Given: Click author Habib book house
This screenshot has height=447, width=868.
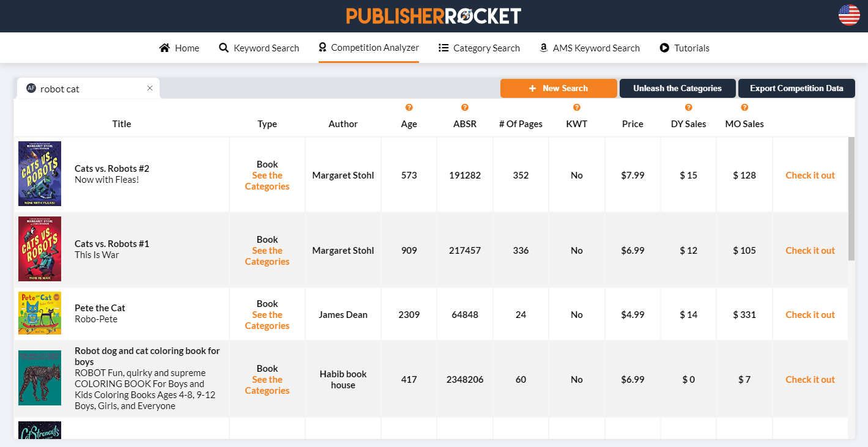Looking at the screenshot, I should coord(343,379).
